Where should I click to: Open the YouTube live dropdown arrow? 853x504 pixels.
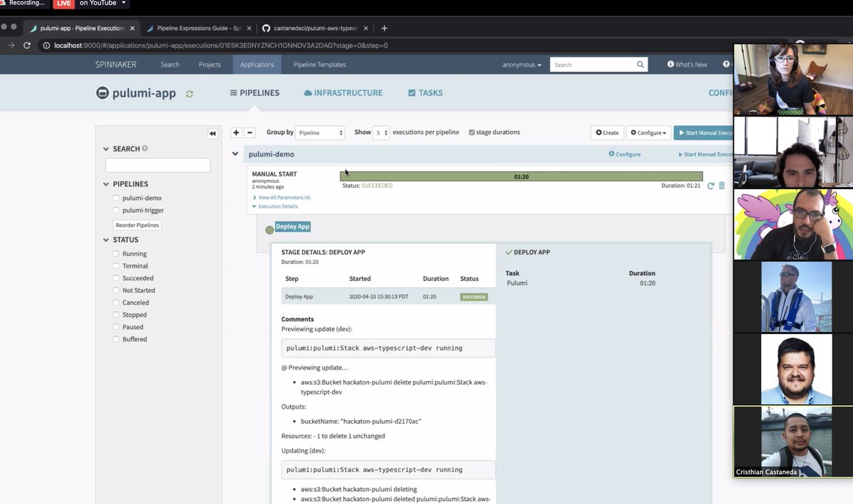point(124,3)
